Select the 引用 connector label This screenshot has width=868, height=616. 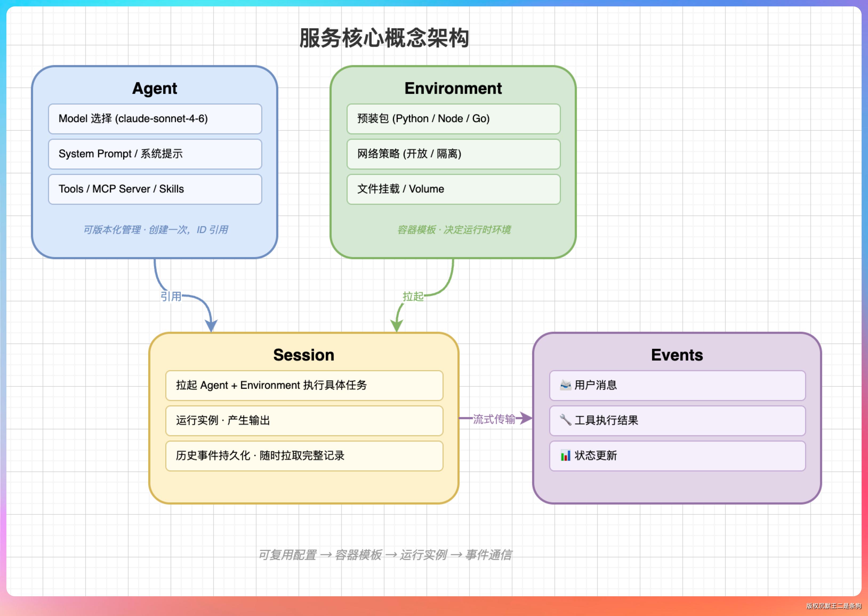coord(171,296)
